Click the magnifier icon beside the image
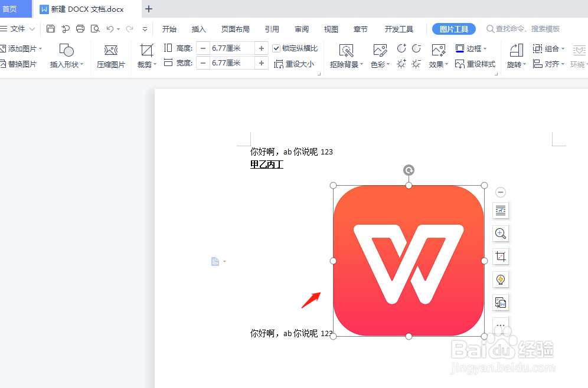The width and height of the screenshot is (588, 388). 500,234
